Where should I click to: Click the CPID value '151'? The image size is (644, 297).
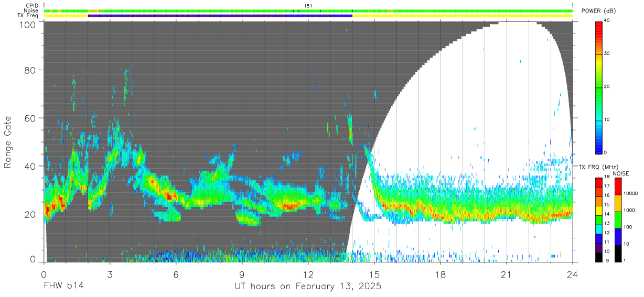pos(308,6)
